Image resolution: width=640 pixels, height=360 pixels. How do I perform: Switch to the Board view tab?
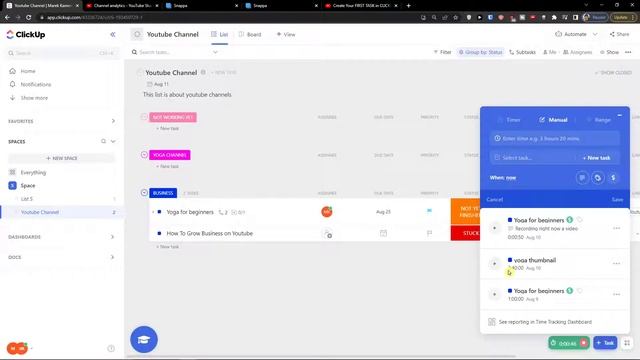pyautogui.click(x=250, y=35)
